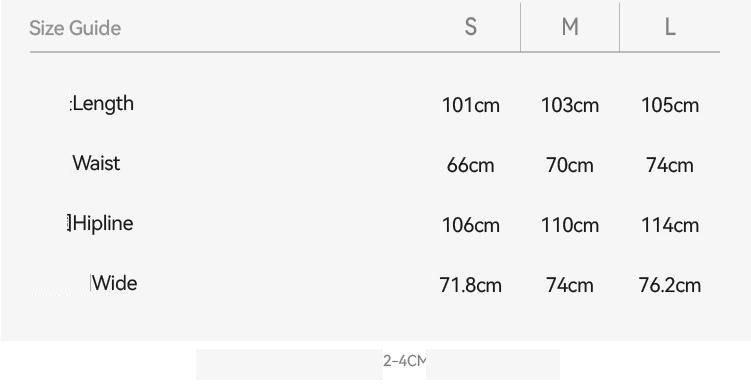Click the 2-4CM note below the table
The image size is (751, 389).
click(404, 361)
